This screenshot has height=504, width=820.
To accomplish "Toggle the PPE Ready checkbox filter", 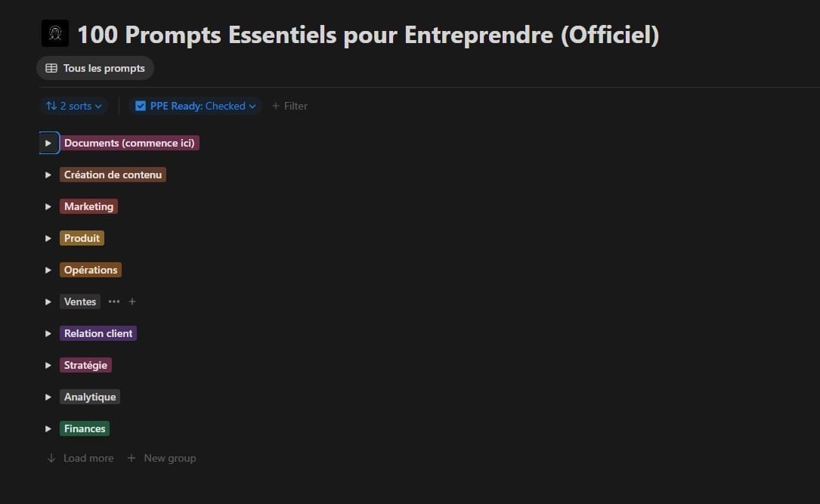I will click(x=141, y=106).
